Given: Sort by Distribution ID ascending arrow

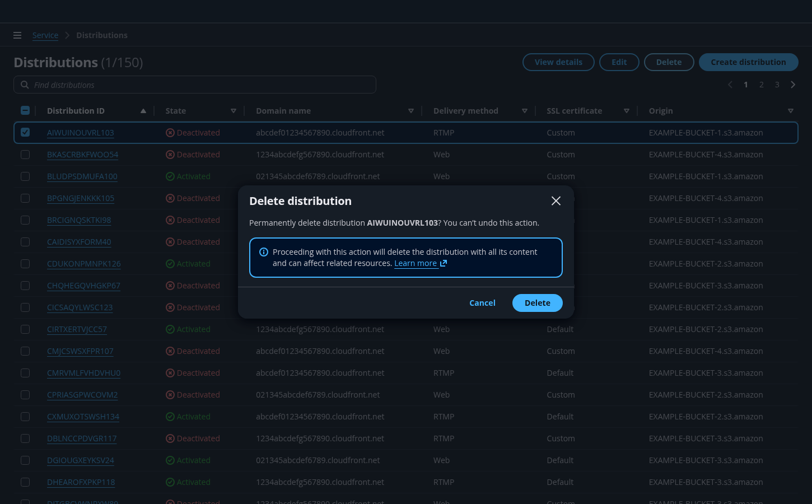Looking at the screenshot, I should point(143,111).
